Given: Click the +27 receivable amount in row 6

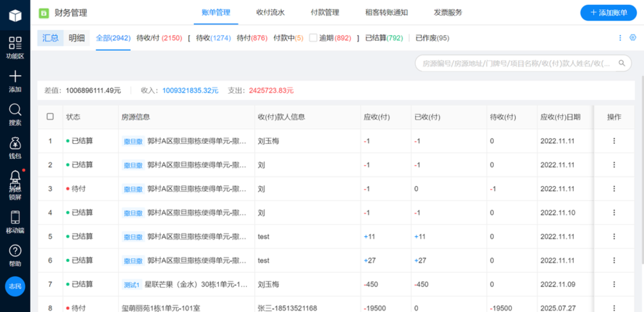Looking at the screenshot, I should [371, 260].
